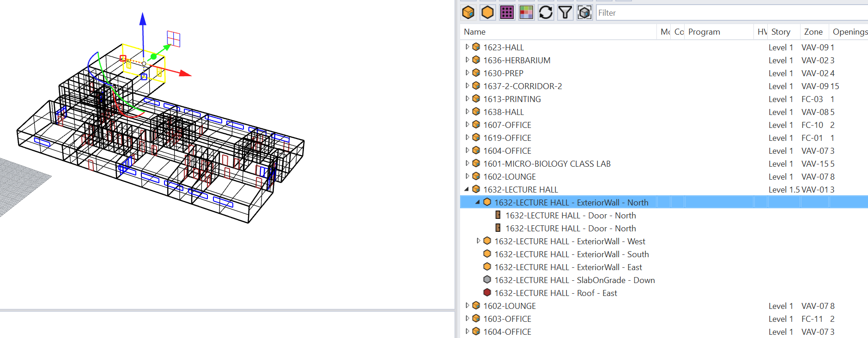868x338 pixels.
Task: Collapse the 1632-LECTURE HALL room node
Action: (467, 189)
